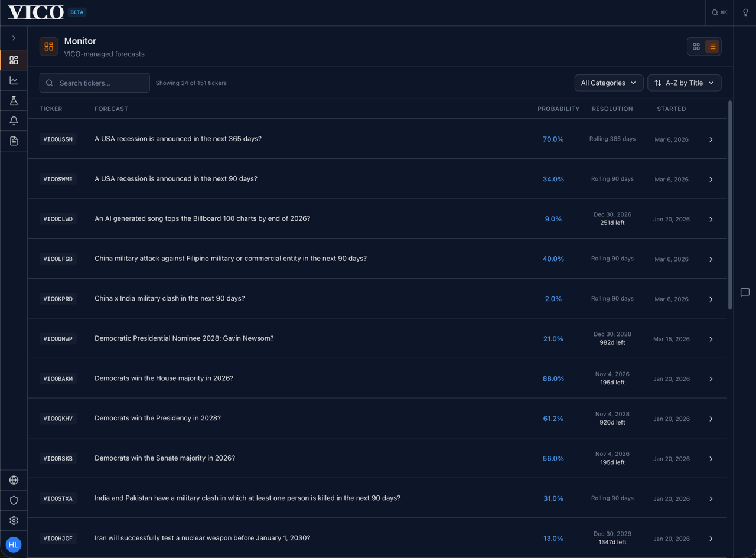
Task: Switch to list view
Action: pos(712,47)
